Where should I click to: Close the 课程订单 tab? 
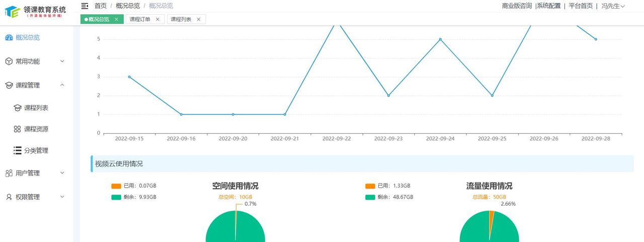[x=157, y=19]
